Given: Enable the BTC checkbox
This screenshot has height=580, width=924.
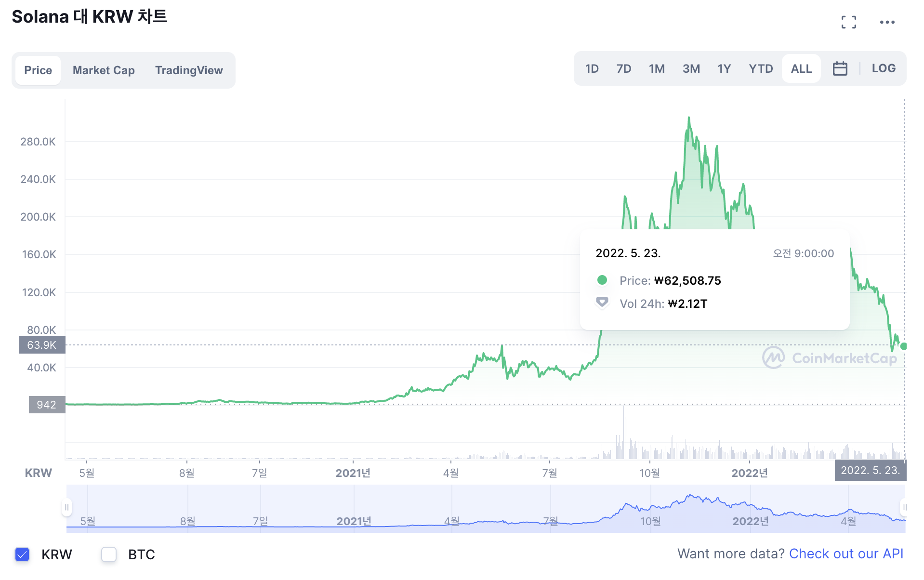Looking at the screenshot, I should pyautogui.click(x=109, y=554).
